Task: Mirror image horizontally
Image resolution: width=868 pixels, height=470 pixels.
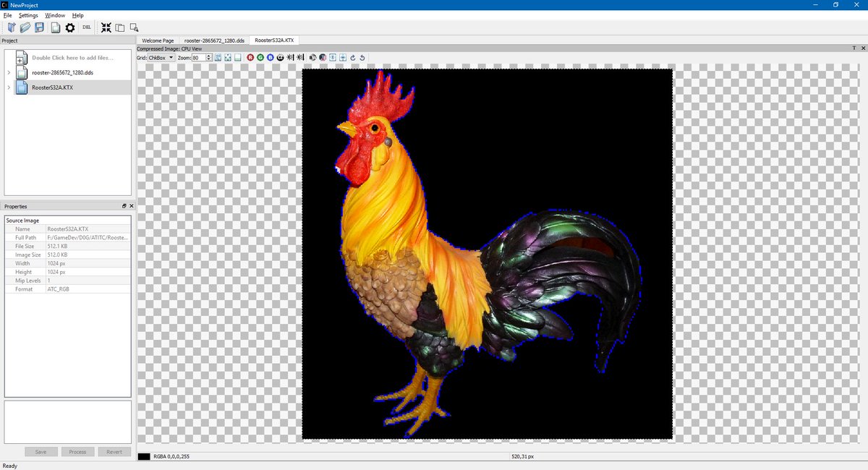Action: coord(333,57)
